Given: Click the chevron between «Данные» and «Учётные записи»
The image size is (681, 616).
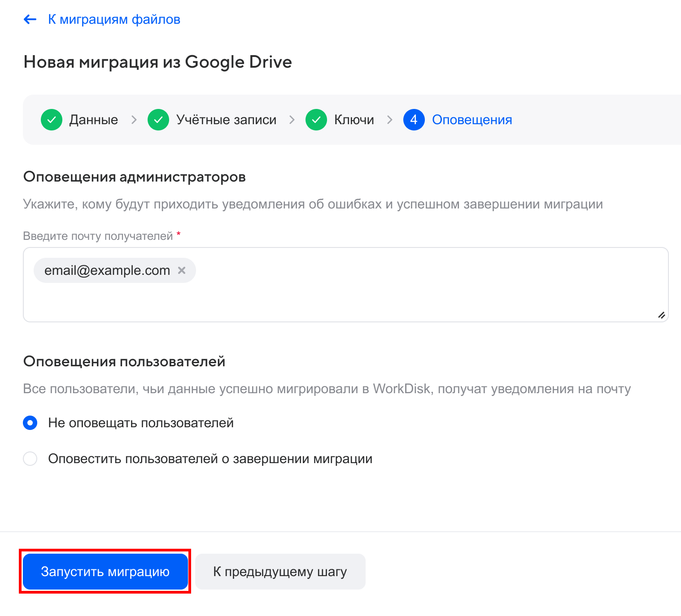Looking at the screenshot, I should (x=134, y=120).
